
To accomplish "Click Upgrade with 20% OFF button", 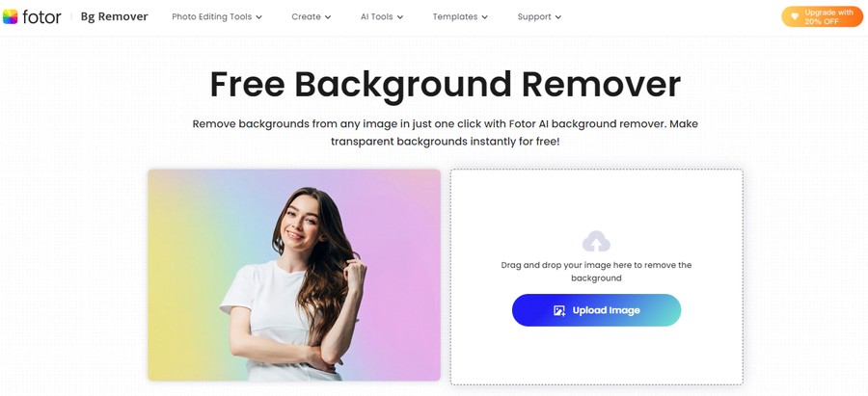I will click(x=822, y=16).
